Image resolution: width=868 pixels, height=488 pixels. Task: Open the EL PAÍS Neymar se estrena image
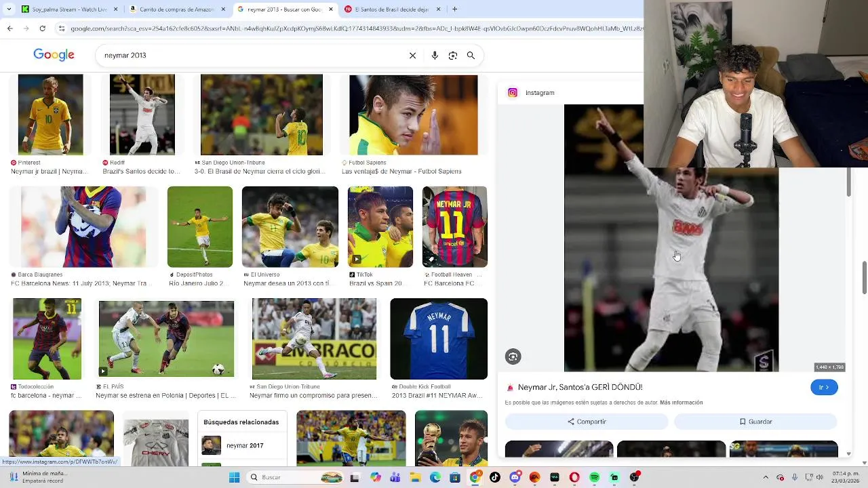[x=166, y=339]
